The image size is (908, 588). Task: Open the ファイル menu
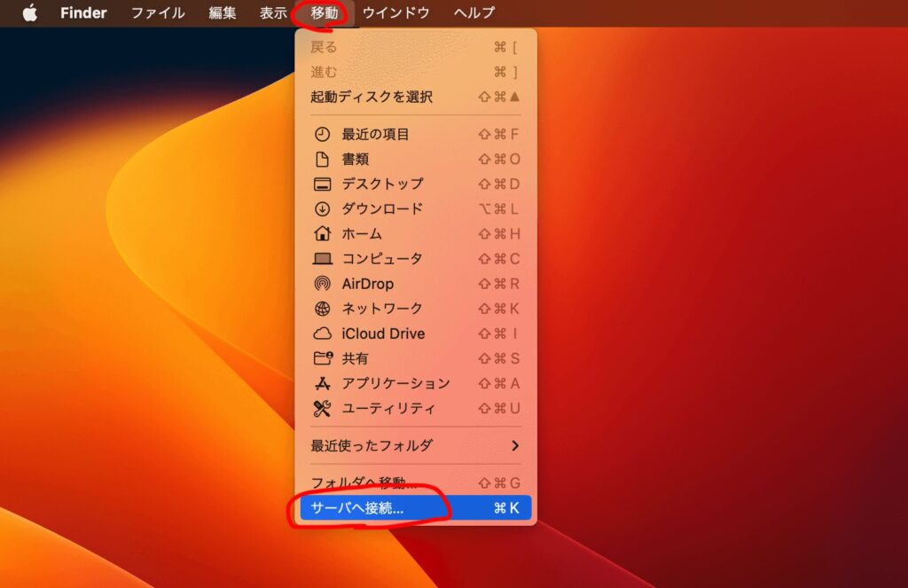(x=158, y=12)
